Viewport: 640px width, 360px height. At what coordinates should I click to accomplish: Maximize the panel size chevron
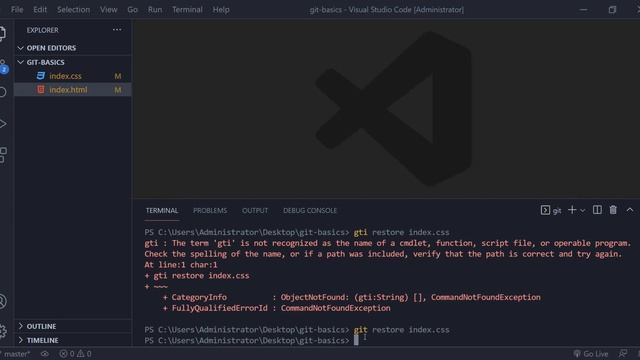pos(630,210)
